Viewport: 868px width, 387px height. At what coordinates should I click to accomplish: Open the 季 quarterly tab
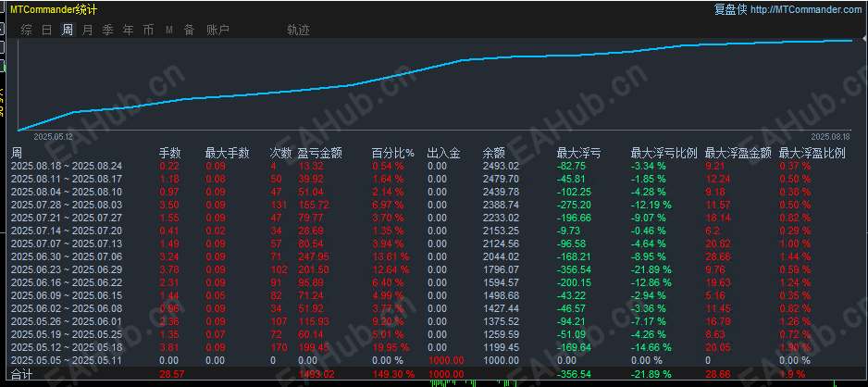pos(108,30)
